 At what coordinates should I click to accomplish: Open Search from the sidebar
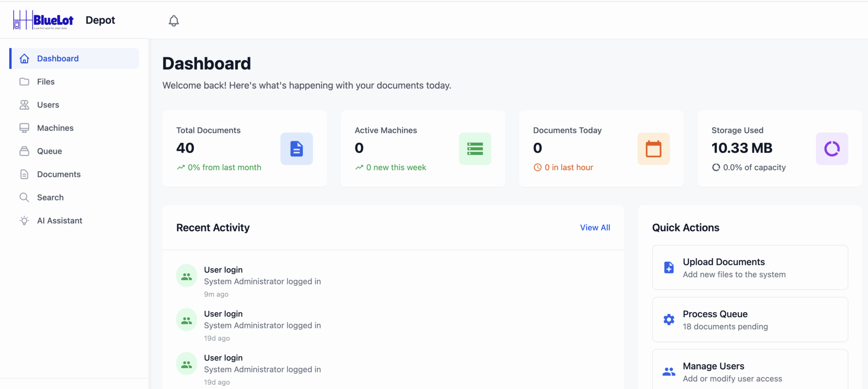coord(50,197)
